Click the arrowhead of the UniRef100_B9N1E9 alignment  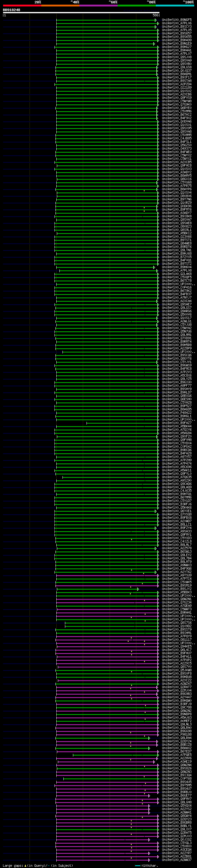tap(154, 44)
